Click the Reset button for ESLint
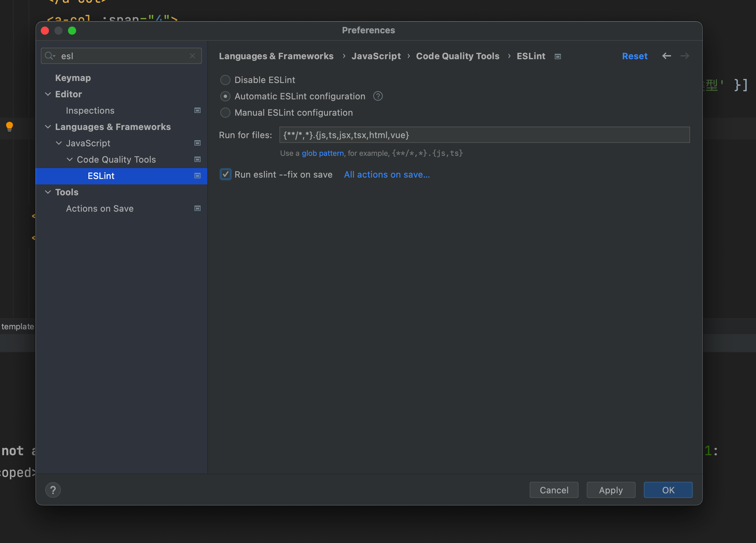 [635, 56]
